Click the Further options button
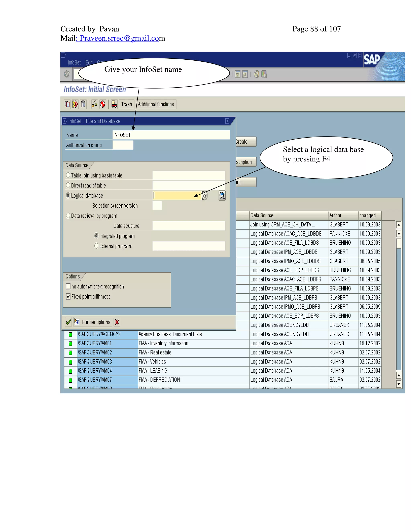Viewport: 411px width, 532px height. [93, 322]
